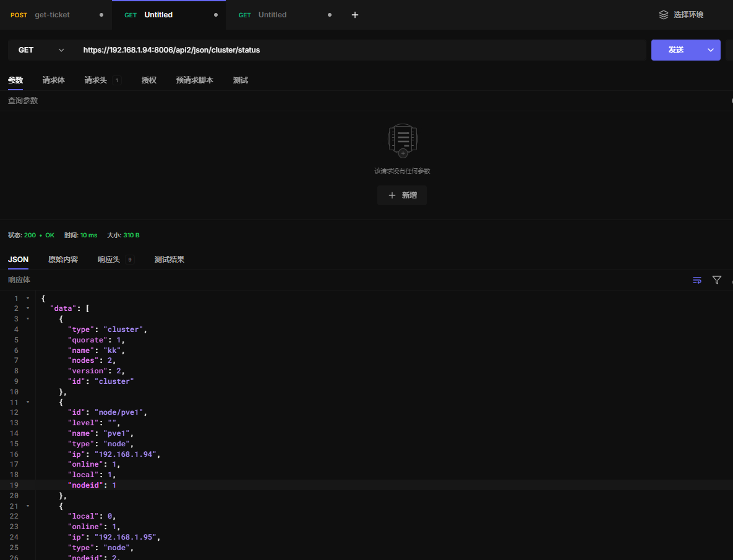Toggle line wrap in the response body
This screenshot has height=560, width=733.
pos(697,280)
